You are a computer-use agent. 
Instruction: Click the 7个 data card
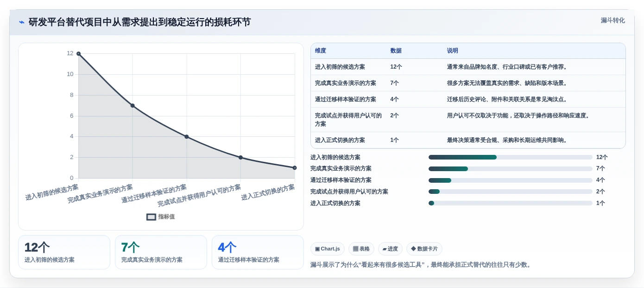pos(161,252)
